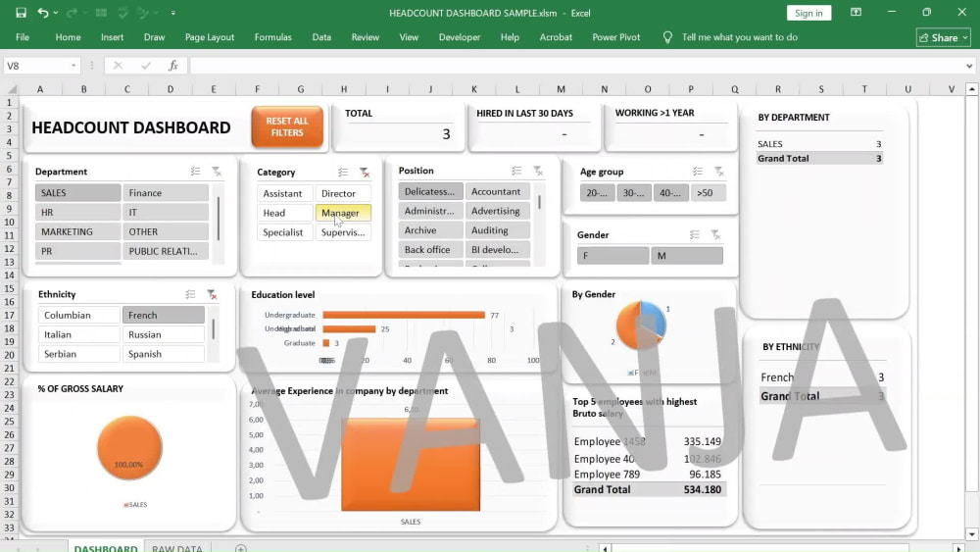
Task: Click orange pie in % OF GROSS SALARY
Action: [129, 448]
